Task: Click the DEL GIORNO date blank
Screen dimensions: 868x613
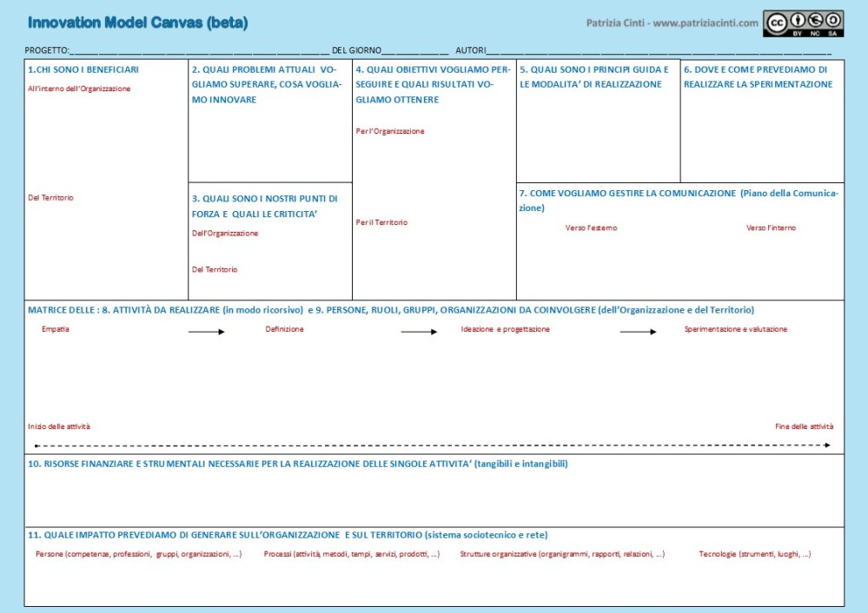Action: click(414, 51)
